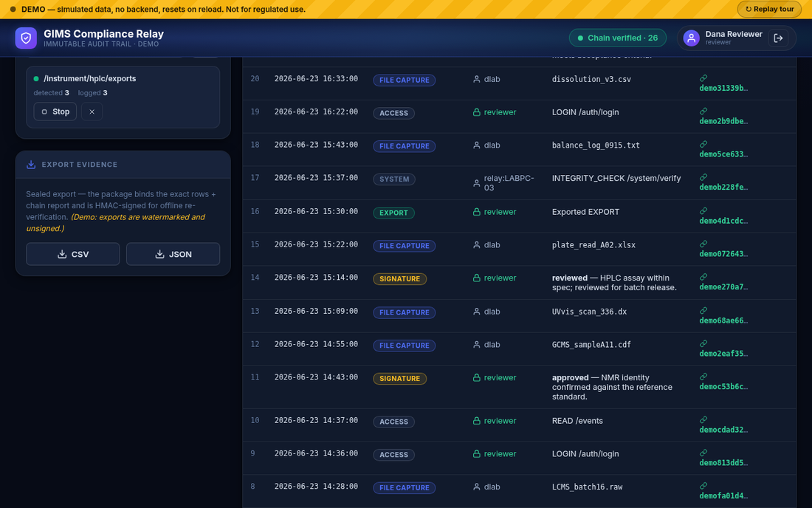Select INTEGRITY_CHECK /system/verify text
Image resolution: width=812 pixels, height=508 pixels.
616,178
